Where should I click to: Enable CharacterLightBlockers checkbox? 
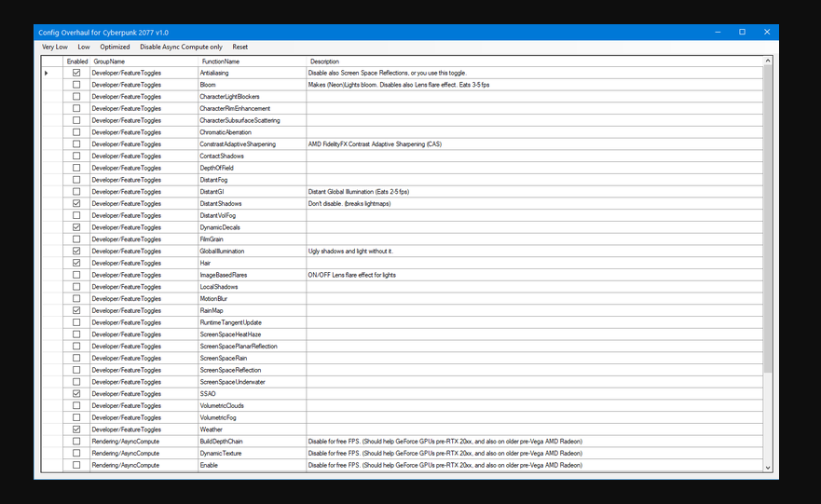[76, 96]
